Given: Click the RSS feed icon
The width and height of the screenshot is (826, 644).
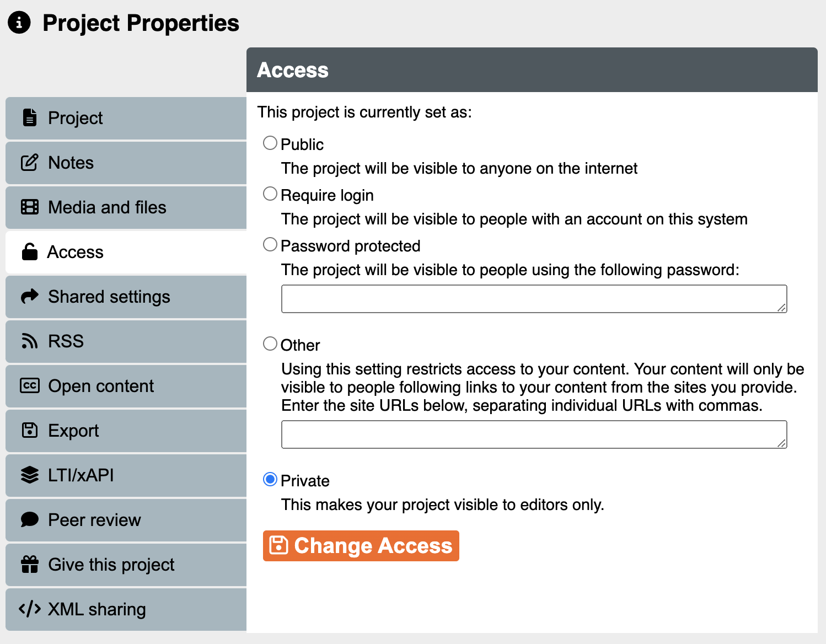Looking at the screenshot, I should click(x=30, y=341).
